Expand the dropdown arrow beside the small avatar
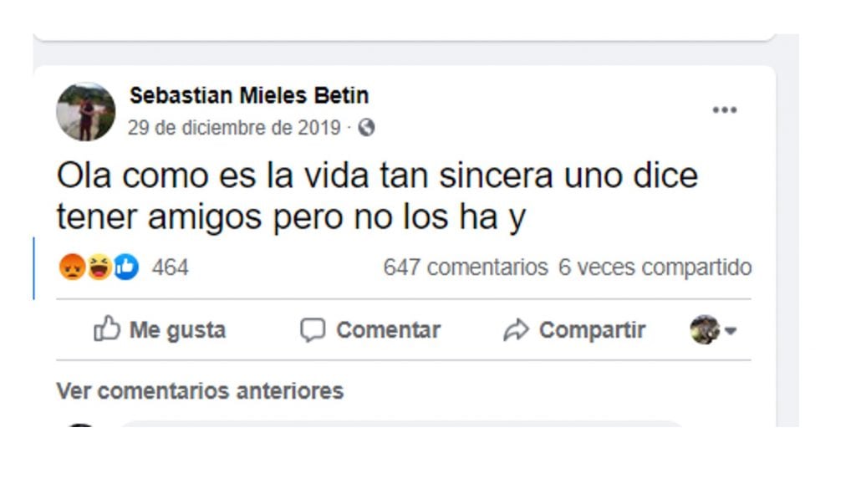This screenshot has width=856, height=504. click(x=731, y=331)
